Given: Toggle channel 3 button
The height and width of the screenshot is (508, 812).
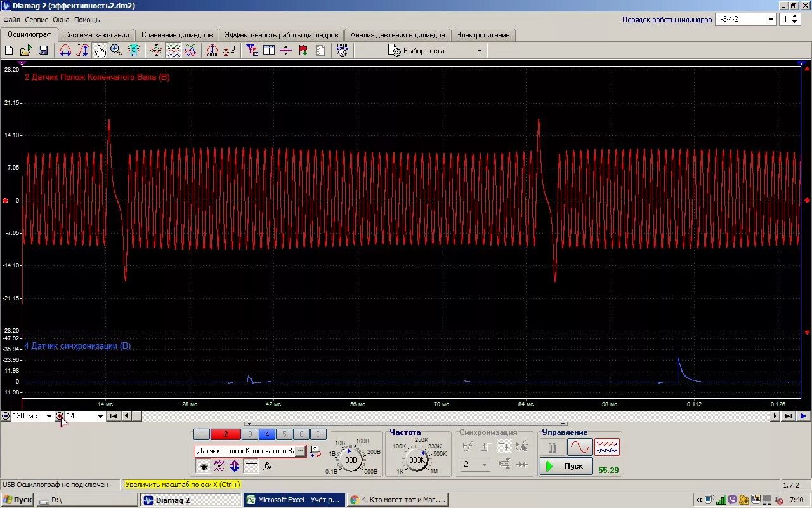Looking at the screenshot, I should [249, 434].
